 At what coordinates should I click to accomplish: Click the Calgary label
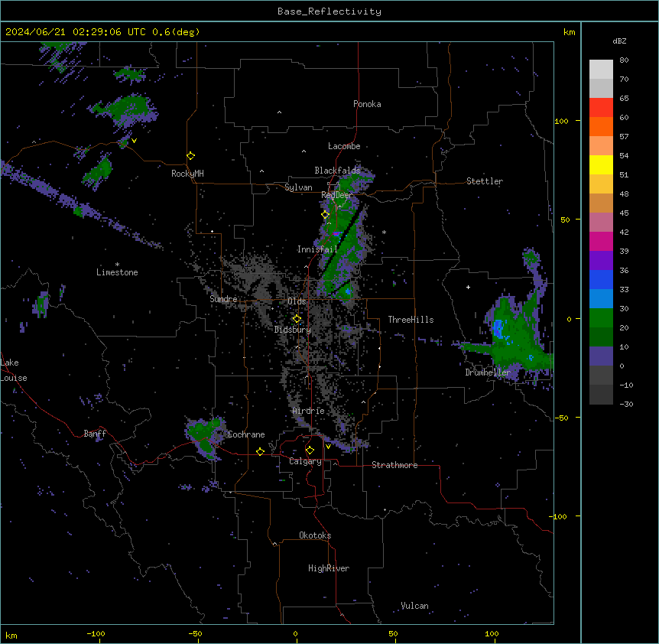point(305,461)
